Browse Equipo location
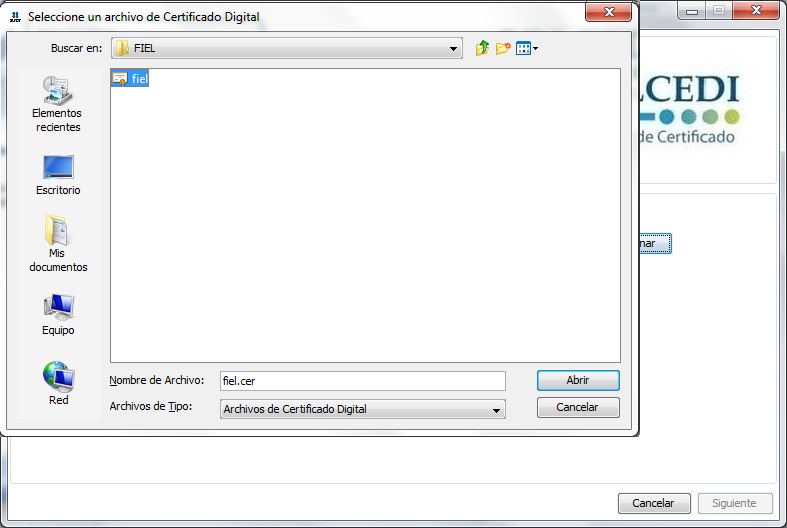787x528 pixels. click(58, 314)
